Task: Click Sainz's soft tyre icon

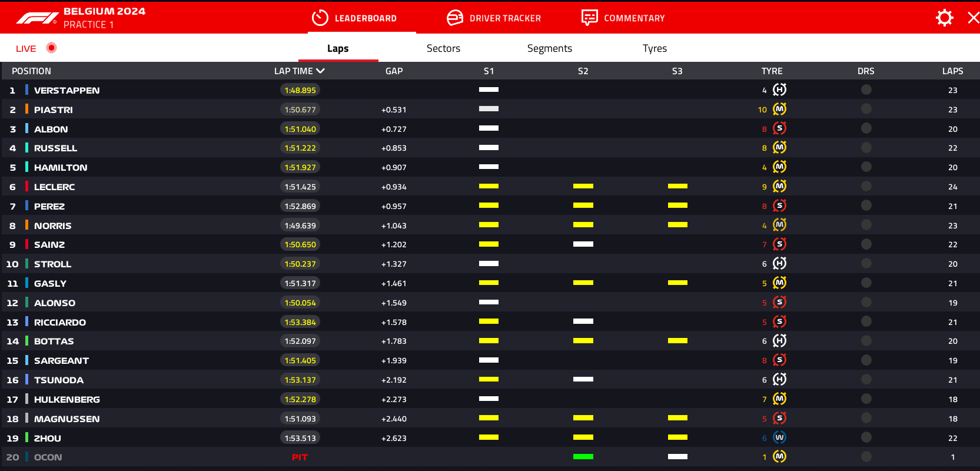Action: (x=779, y=244)
